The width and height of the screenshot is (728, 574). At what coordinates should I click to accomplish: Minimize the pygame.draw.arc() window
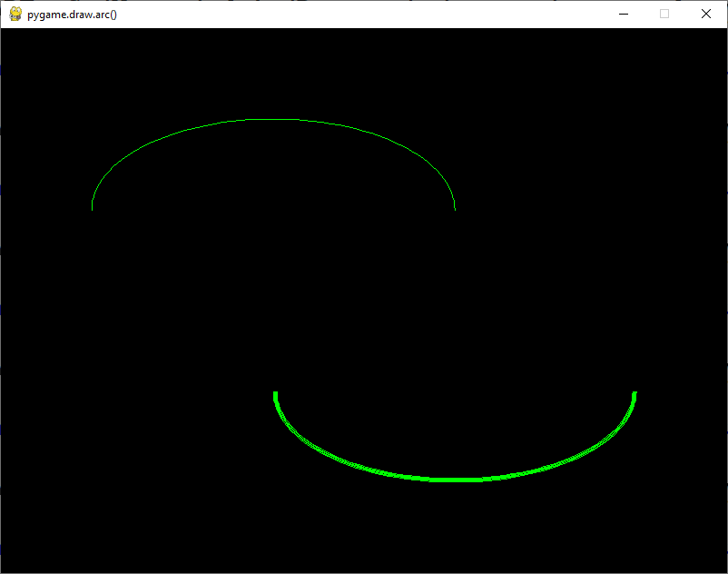[624, 15]
